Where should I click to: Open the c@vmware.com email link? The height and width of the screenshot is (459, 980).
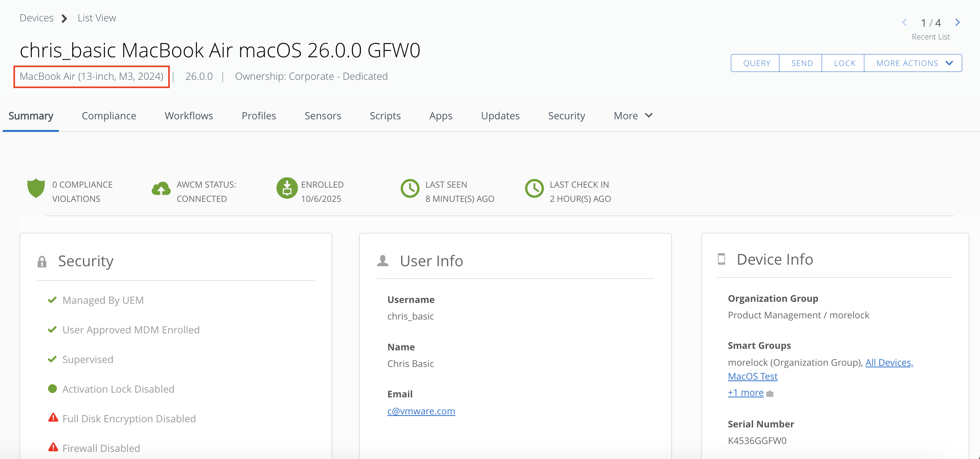click(x=421, y=411)
